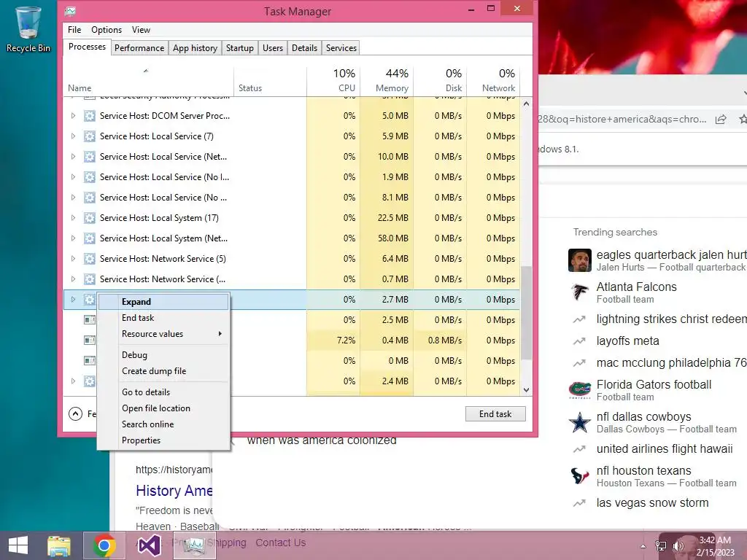The image size is (747, 560).
Task: Choose End task in the context menu
Action: click(x=163, y=318)
